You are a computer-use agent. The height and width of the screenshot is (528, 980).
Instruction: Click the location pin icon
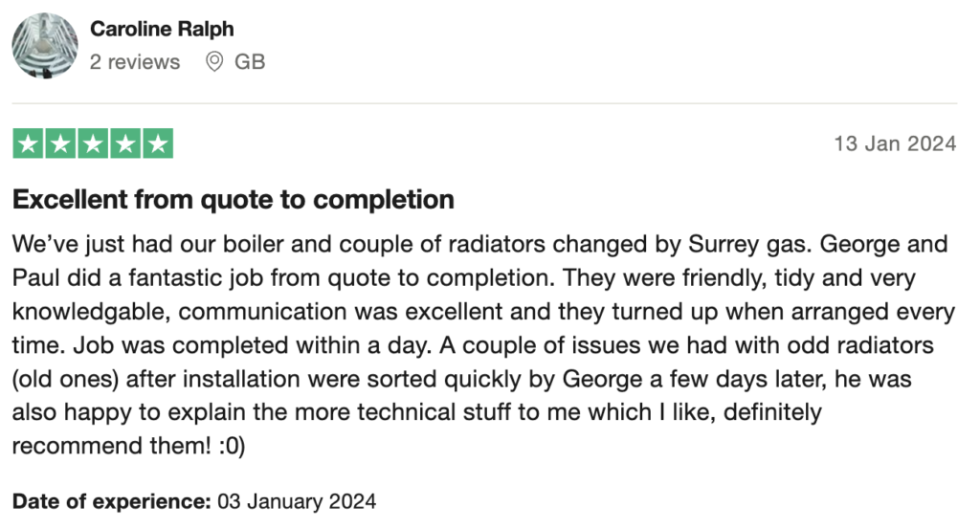coord(214,62)
